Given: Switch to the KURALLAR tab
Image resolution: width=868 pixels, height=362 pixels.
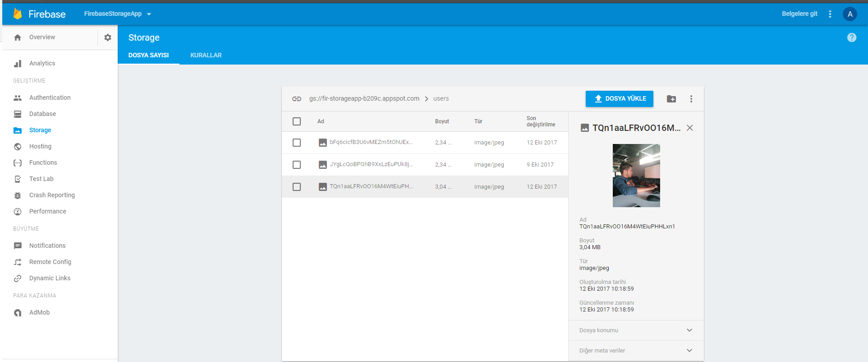Looking at the screenshot, I should click(206, 55).
